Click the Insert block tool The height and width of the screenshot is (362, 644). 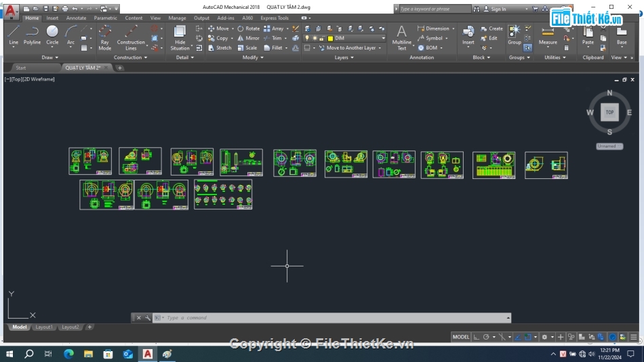[x=468, y=35]
